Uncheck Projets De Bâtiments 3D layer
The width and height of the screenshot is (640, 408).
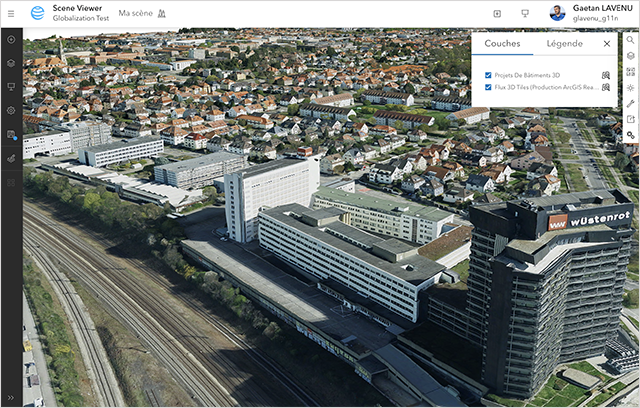point(488,75)
